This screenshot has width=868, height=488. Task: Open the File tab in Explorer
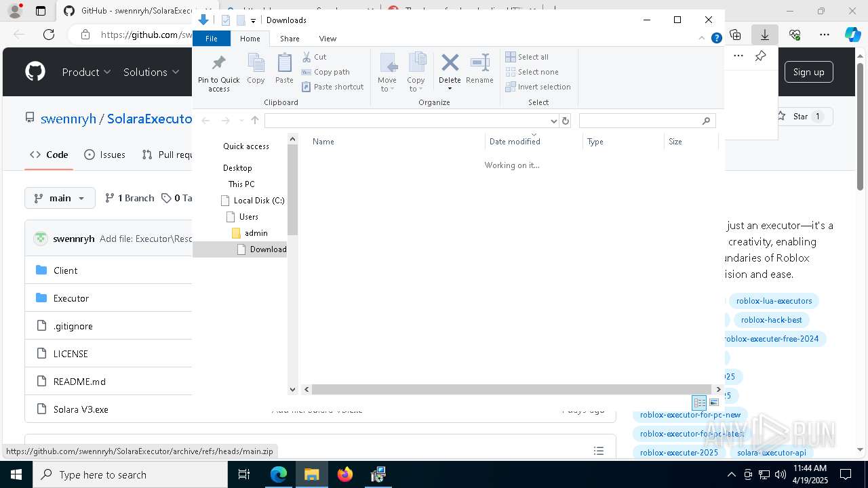212,39
